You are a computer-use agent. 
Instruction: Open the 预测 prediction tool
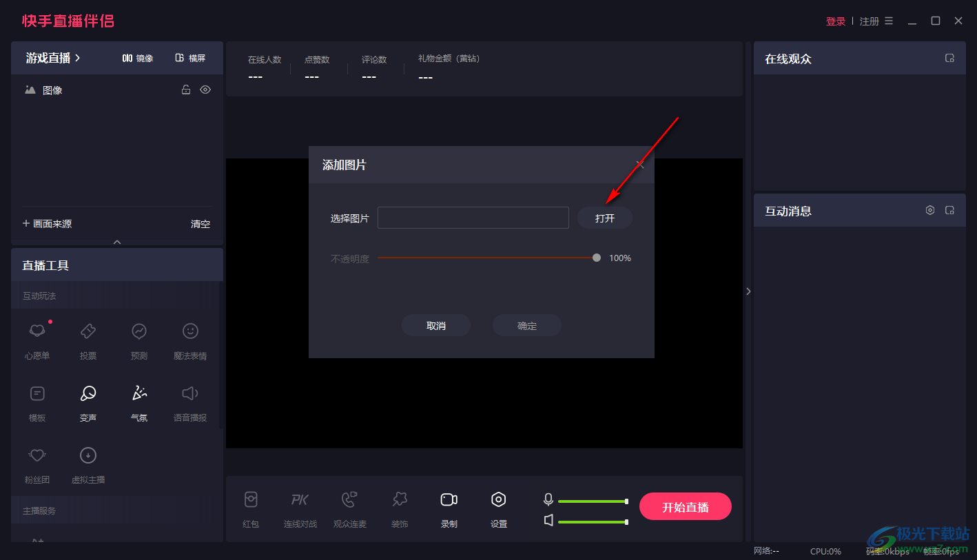(x=139, y=340)
